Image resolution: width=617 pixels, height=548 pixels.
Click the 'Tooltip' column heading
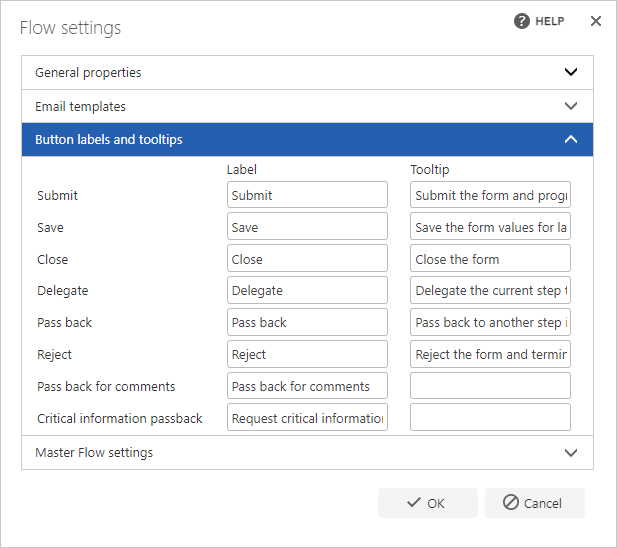[x=430, y=170]
